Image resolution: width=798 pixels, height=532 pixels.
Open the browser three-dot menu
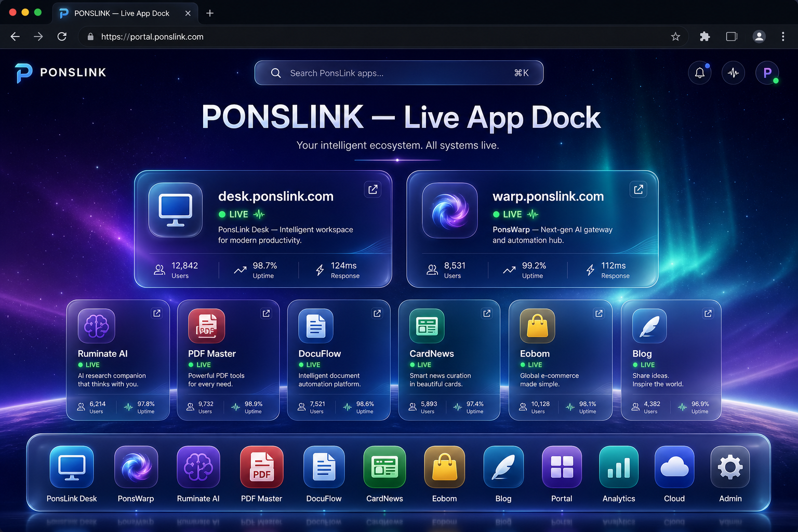tap(783, 36)
